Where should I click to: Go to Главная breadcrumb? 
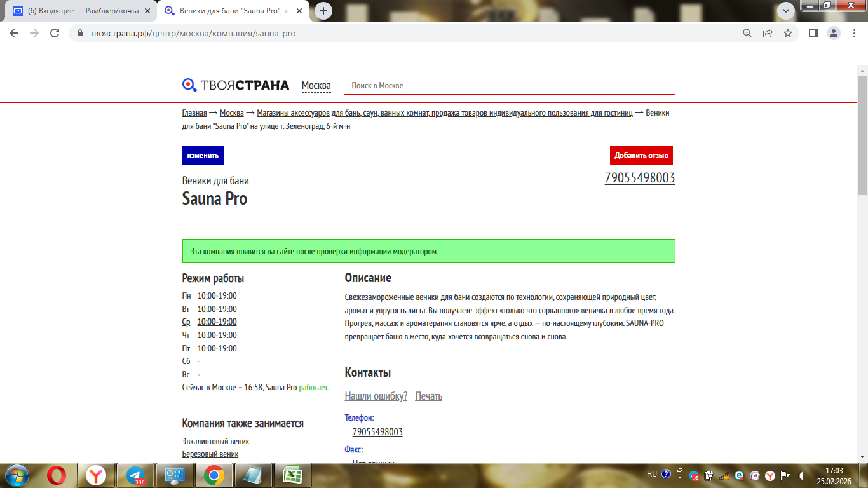click(x=194, y=113)
